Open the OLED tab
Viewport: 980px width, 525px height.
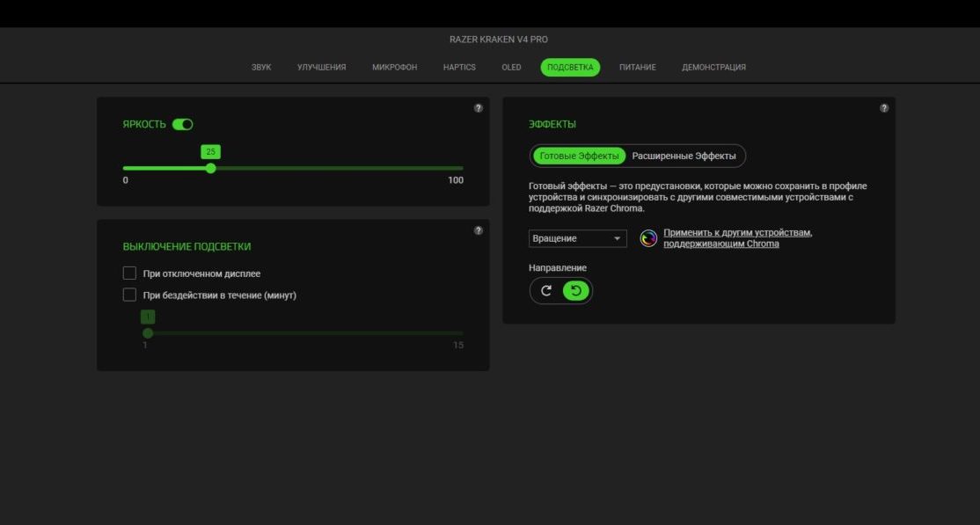click(x=511, y=68)
